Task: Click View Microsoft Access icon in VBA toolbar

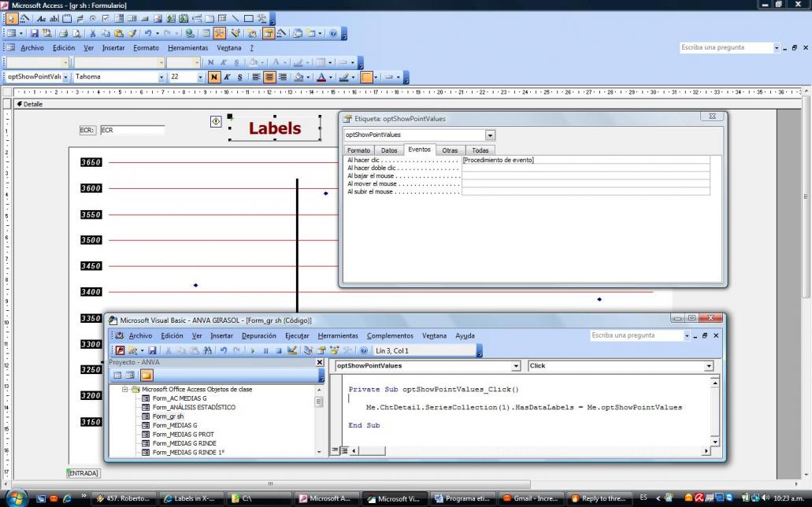Action: 120,350
